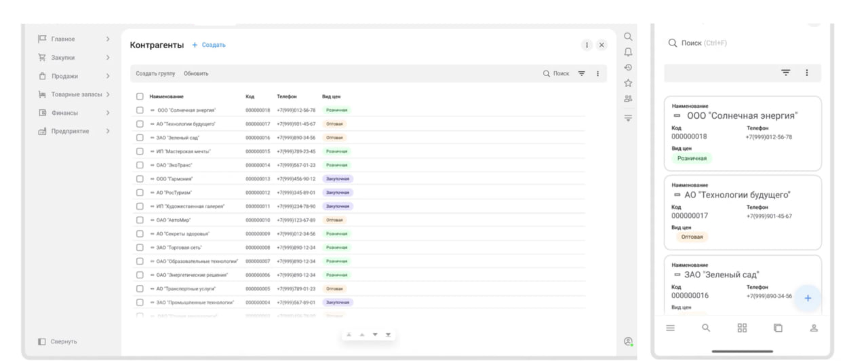This screenshot has width=868, height=361.
Task: Open Контрагенты form three-dot menu in header
Action: point(587,45)
